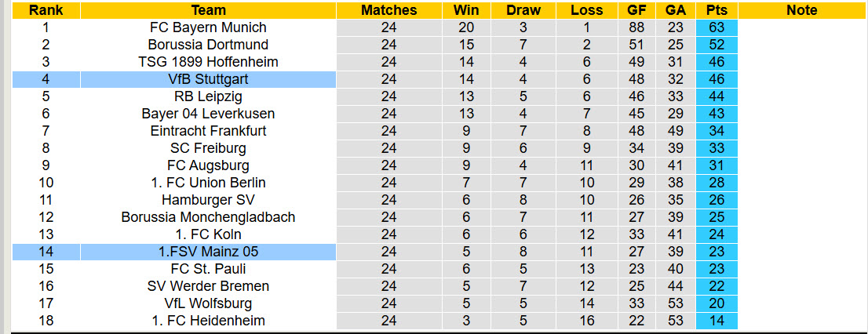
Task: Open Borussia Dortmund team entry
Action: coord(208,45)
